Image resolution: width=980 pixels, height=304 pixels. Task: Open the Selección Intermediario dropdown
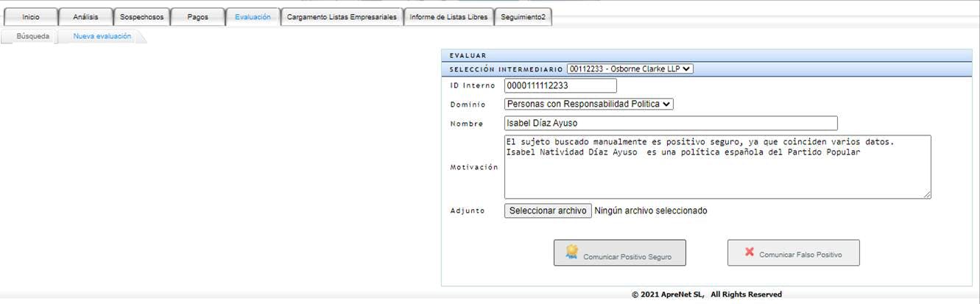[x=630, y=69]
